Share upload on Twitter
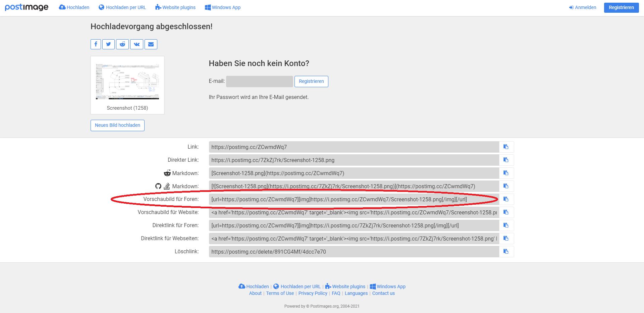The height and width of the screenshot is (313, 644). pos(108,44)
